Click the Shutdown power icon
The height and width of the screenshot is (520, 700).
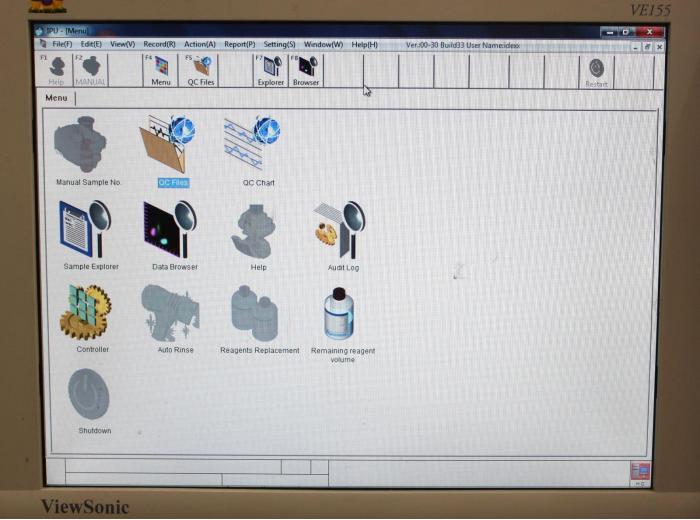(88, 394)
